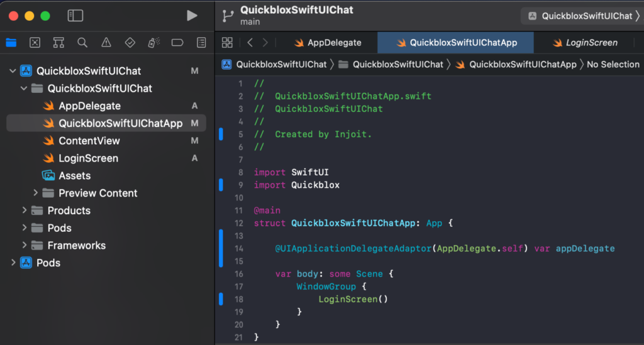Image resolution: width=644 pixels, height=345 pixels.
Task: Open the Report navigator
Action: 201,43
